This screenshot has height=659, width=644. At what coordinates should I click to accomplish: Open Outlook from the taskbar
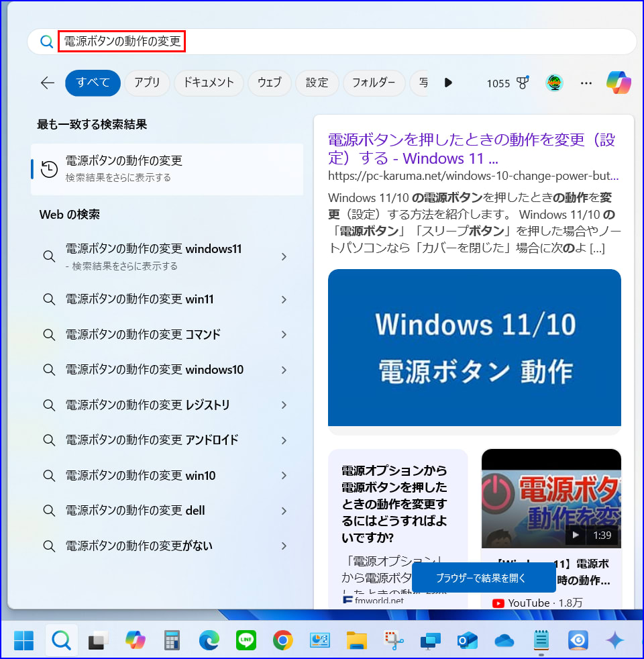[x=467, y=641]
